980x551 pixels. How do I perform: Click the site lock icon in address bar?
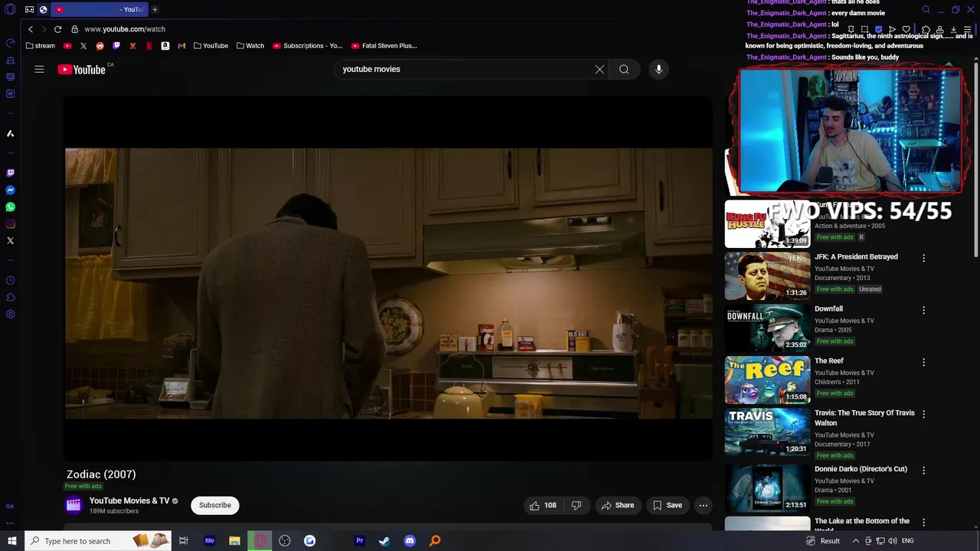[x=74, y=29]
